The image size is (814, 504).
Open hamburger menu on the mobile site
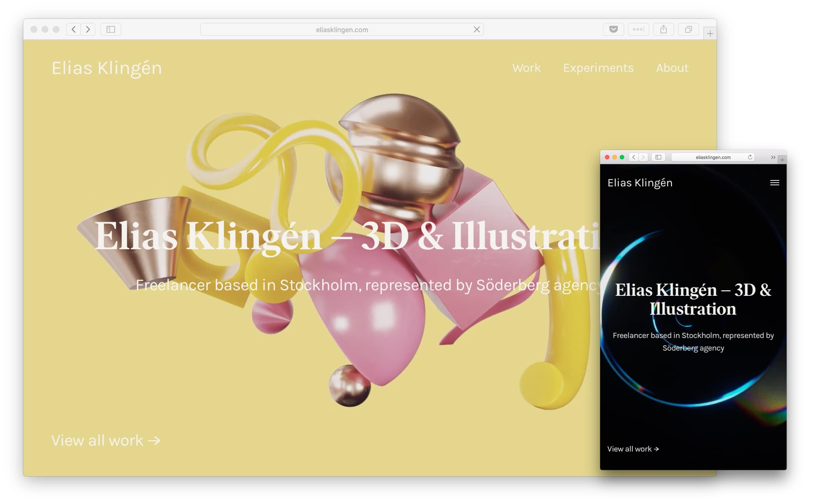774,183
